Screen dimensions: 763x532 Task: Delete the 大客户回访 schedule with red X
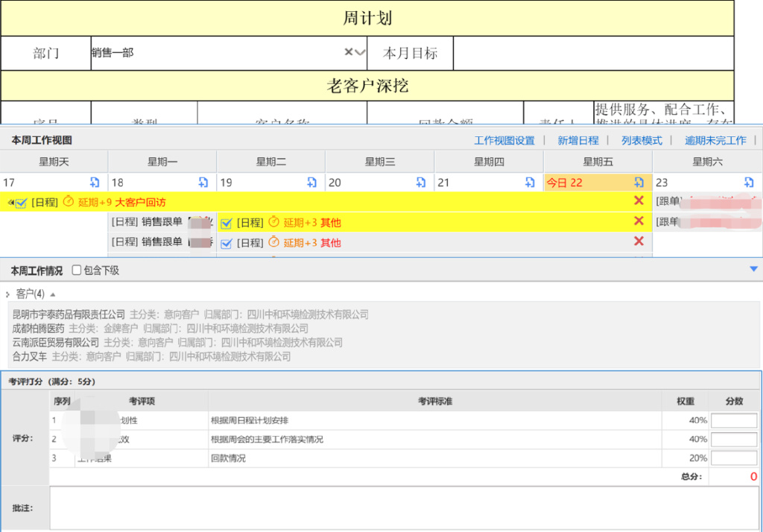(x=639, y=201)
